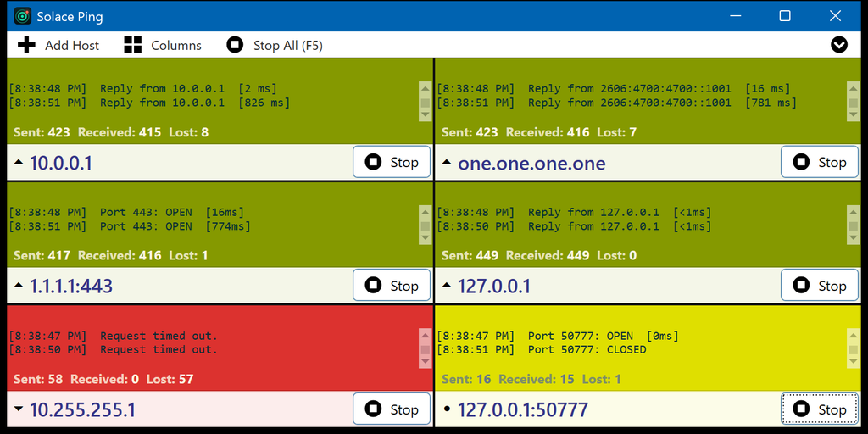
Task: Click the Sent: 449 statistics line
Action: click(539, 256)
